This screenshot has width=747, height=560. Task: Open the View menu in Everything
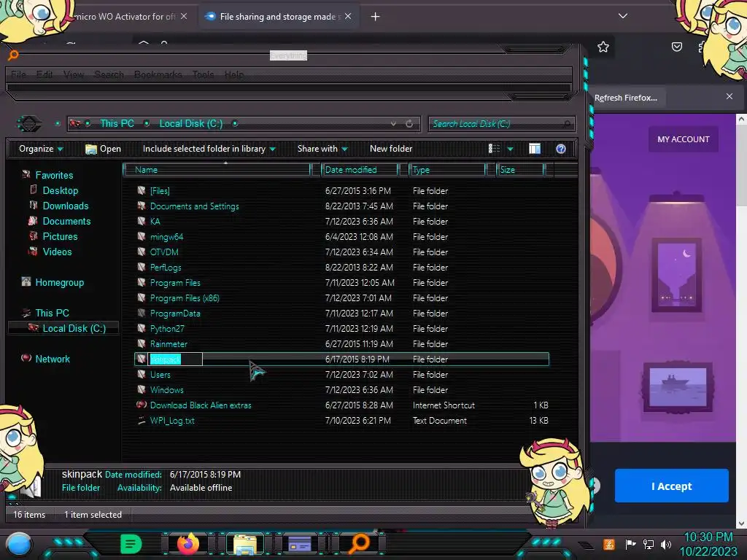[74, 75]
